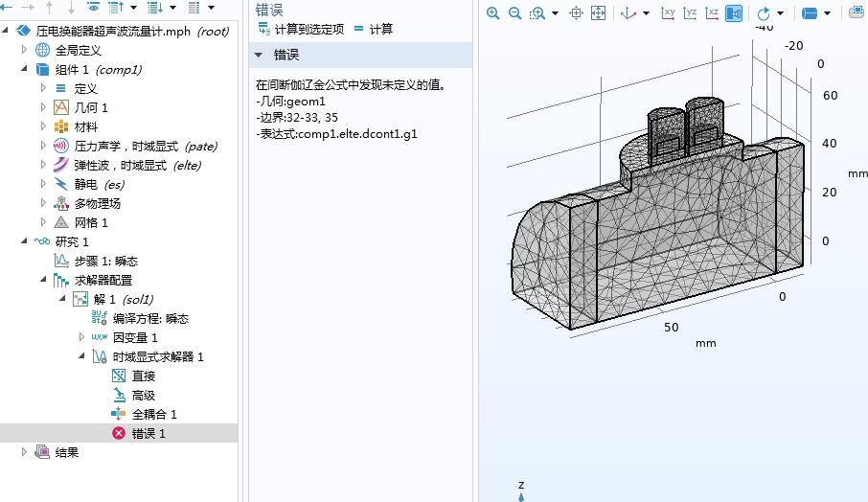Expand the 结果 node
The image size is (868, 502).
(25, 452)
